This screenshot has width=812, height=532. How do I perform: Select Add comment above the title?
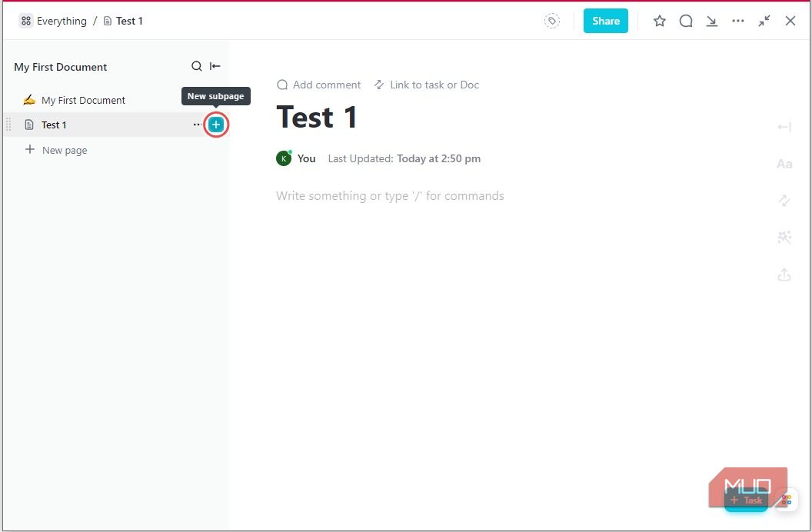click(318, 85)
